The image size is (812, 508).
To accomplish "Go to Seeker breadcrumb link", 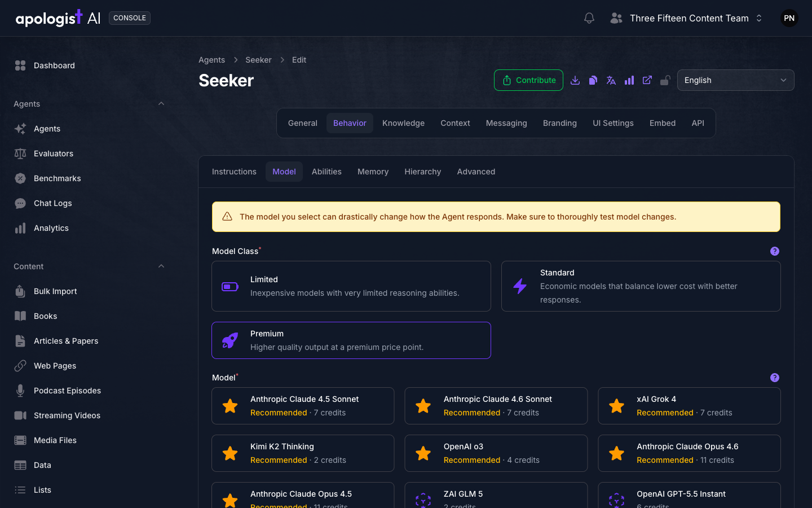I will pyautogui.click(x=258, y=60).
